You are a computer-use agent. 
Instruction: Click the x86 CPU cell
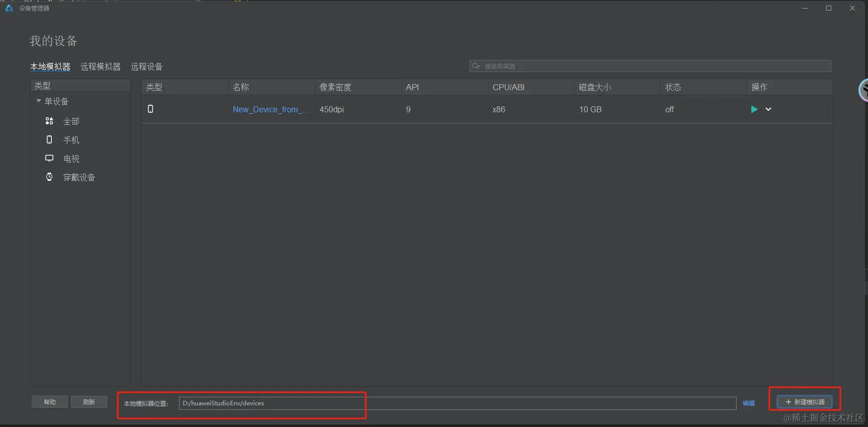[x=499, y=109]
